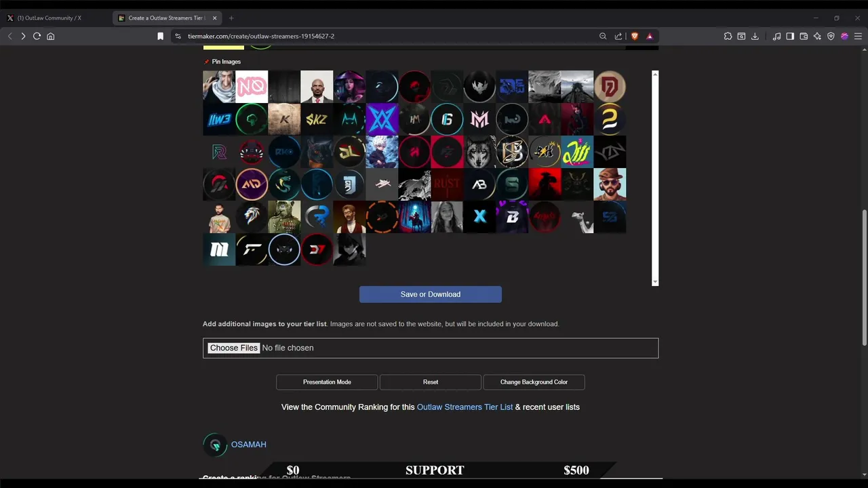The image size is (868, 488).
Task: Open the Outlaw Streamers Tier List link
Action: pyautogui.click(x=465, y=407)
